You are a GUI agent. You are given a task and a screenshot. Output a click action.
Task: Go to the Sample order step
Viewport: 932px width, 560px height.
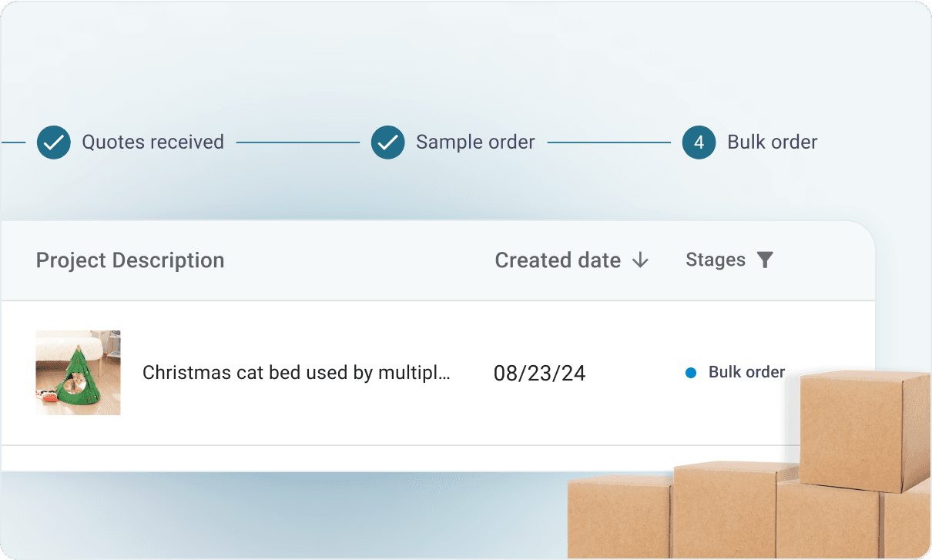point(475,143)
